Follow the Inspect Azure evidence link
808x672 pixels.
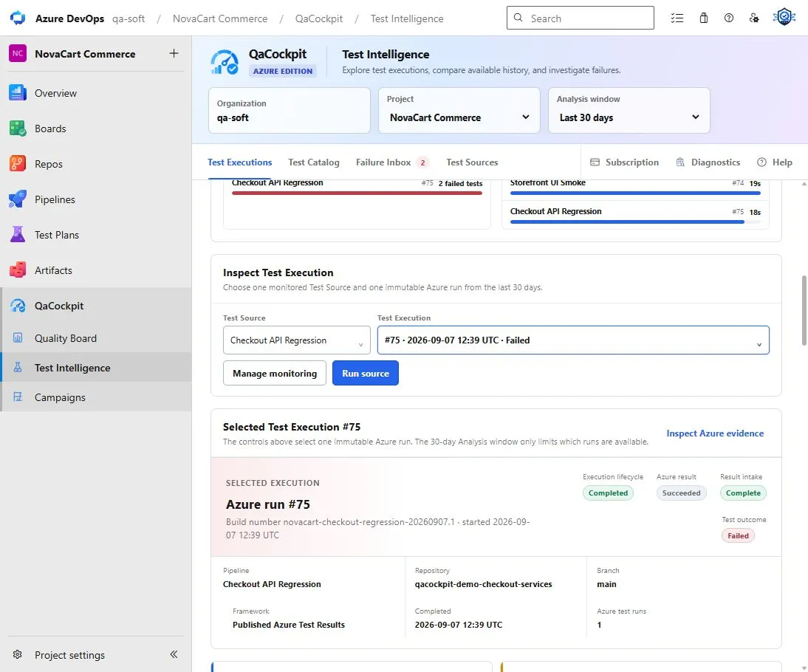[x=715, y=433]
